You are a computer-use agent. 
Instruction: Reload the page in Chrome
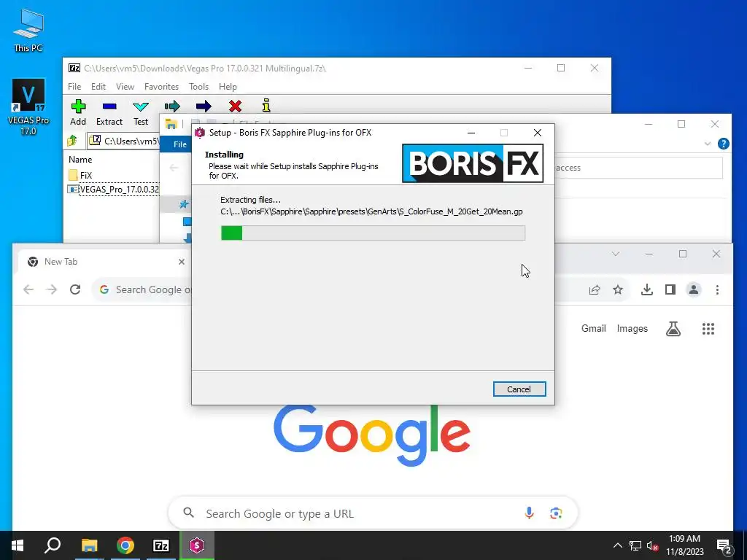tap(75, 289)
